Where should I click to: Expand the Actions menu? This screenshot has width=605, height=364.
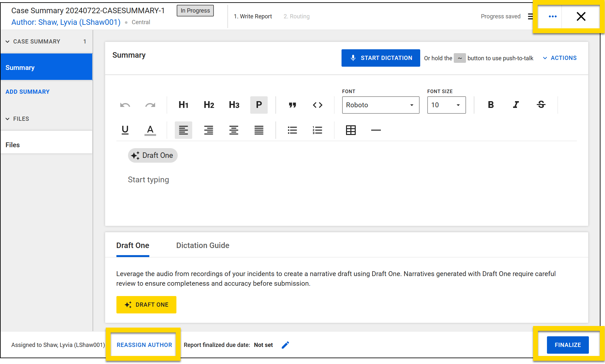(560, 58)
